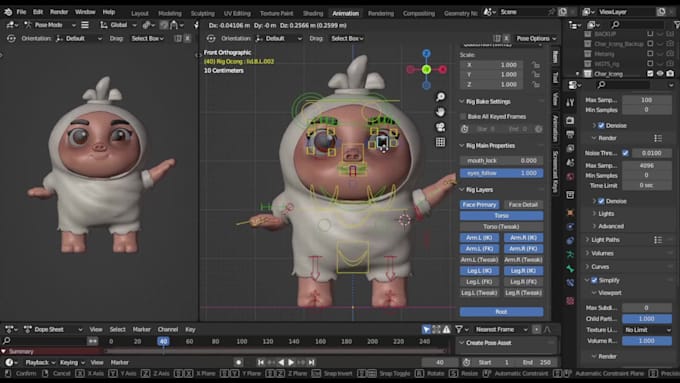680x383 pixels.
Task: Open the Dope Sheet editor mode dropdown
Action: tap(52, 330)
